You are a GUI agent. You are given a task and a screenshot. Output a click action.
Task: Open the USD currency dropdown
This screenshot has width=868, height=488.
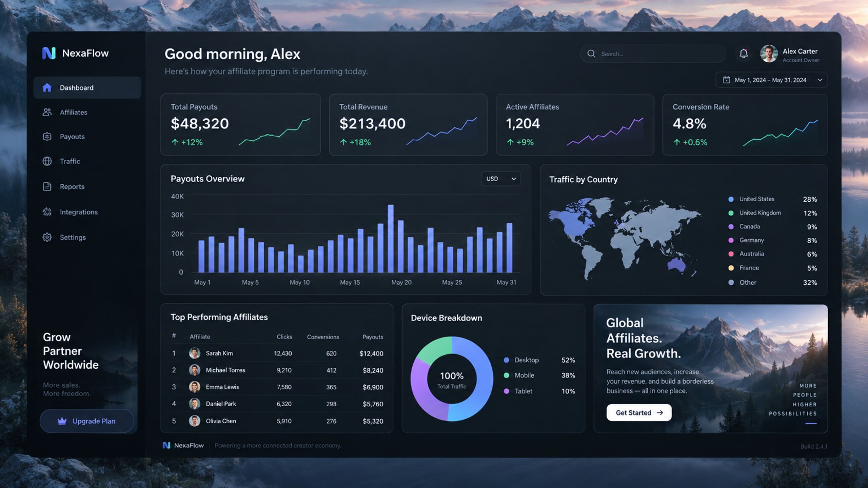(x=501, y=179)
